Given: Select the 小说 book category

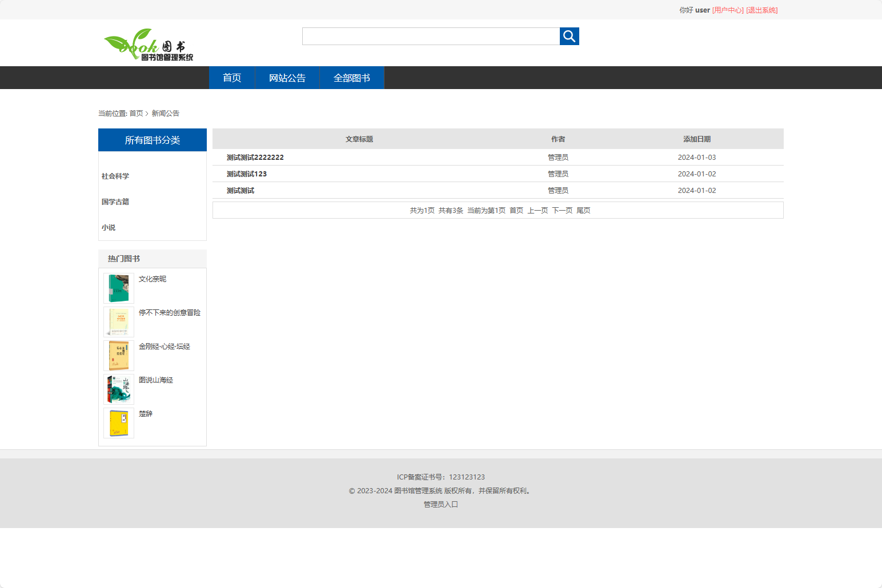Looking at the screenshot, I should point(109,228).
